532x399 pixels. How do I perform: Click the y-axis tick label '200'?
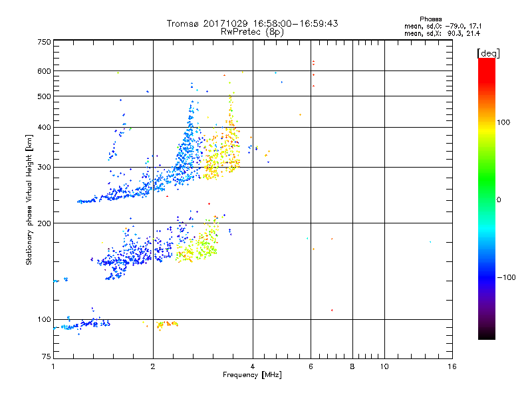click(44, 223)
